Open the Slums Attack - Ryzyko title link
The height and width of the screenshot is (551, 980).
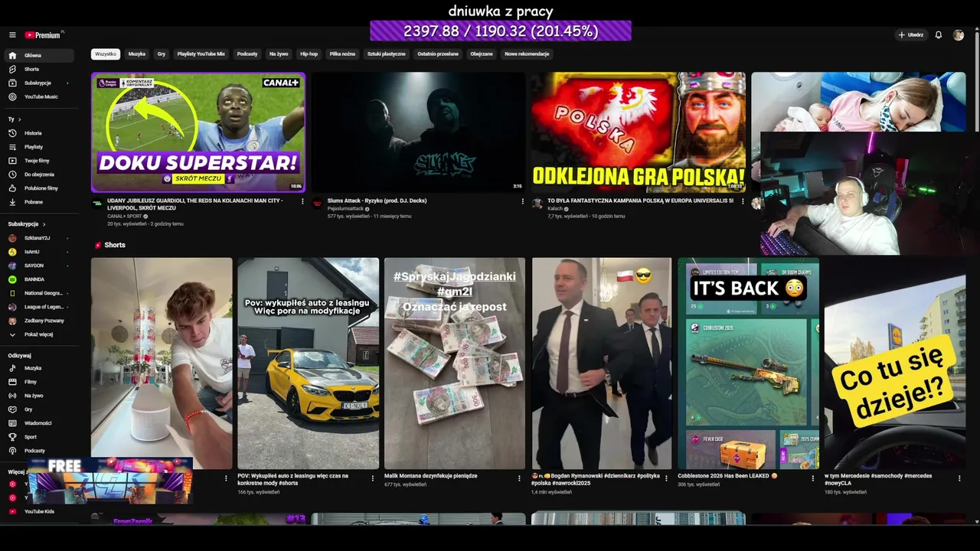377,201
